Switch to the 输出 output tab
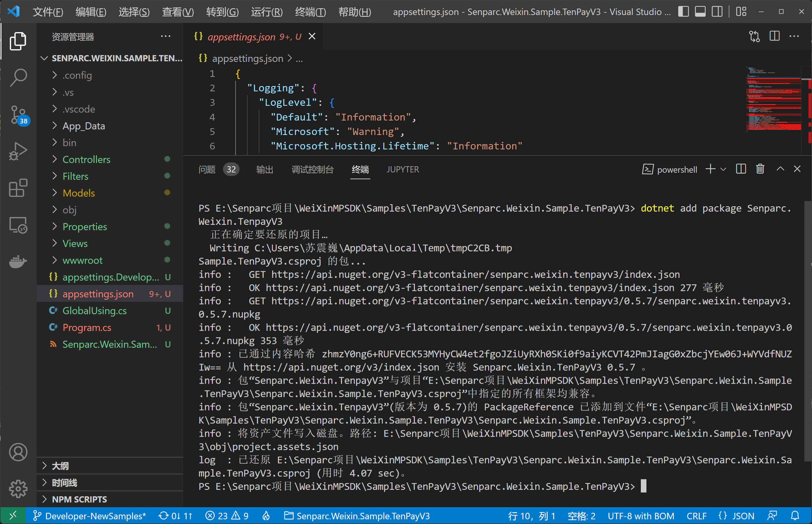This screenshot has height=524, width=812. tap(264, 169)
